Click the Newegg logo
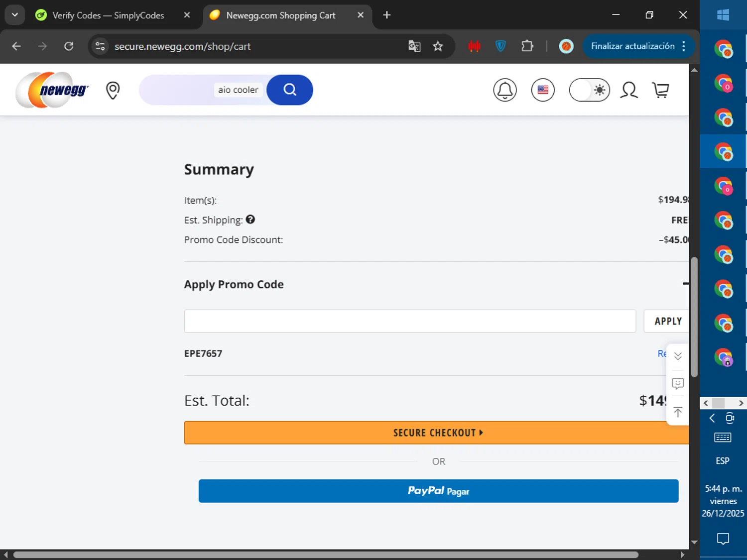 pyautogui.click(x=52, y=90)
